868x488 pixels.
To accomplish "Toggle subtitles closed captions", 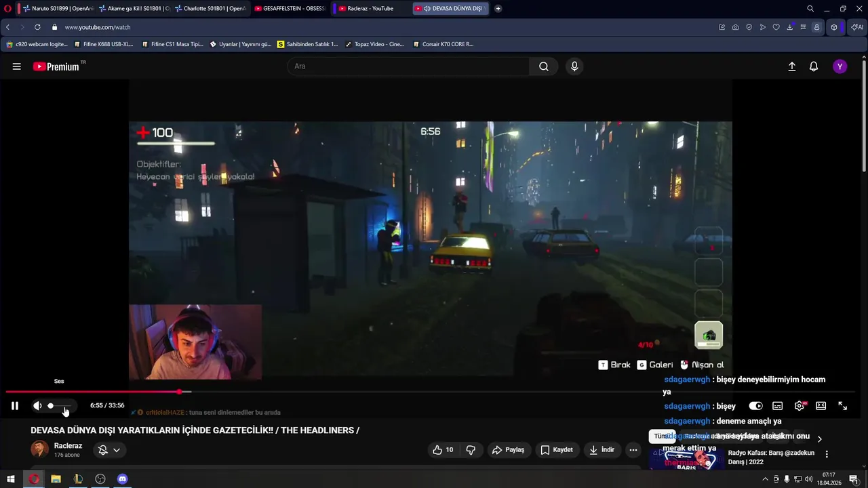I will (778, 406).
